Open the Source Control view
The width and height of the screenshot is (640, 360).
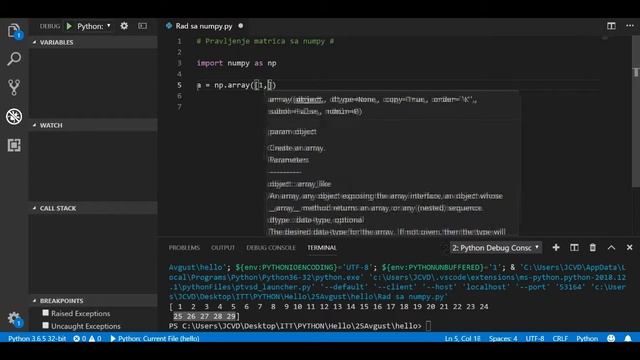14,87
